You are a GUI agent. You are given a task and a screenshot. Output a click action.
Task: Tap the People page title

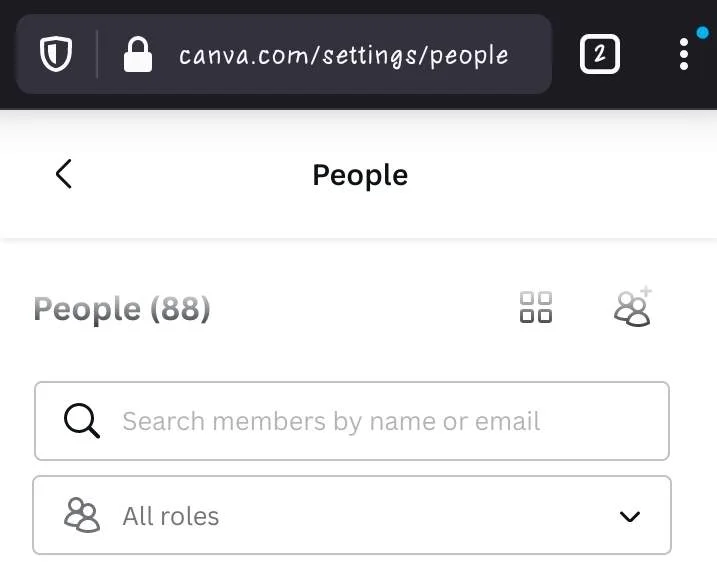click(x=360, y=175)
